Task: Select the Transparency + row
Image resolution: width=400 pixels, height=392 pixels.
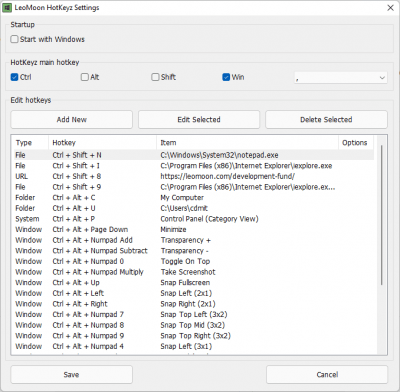Action: (193, 240)
